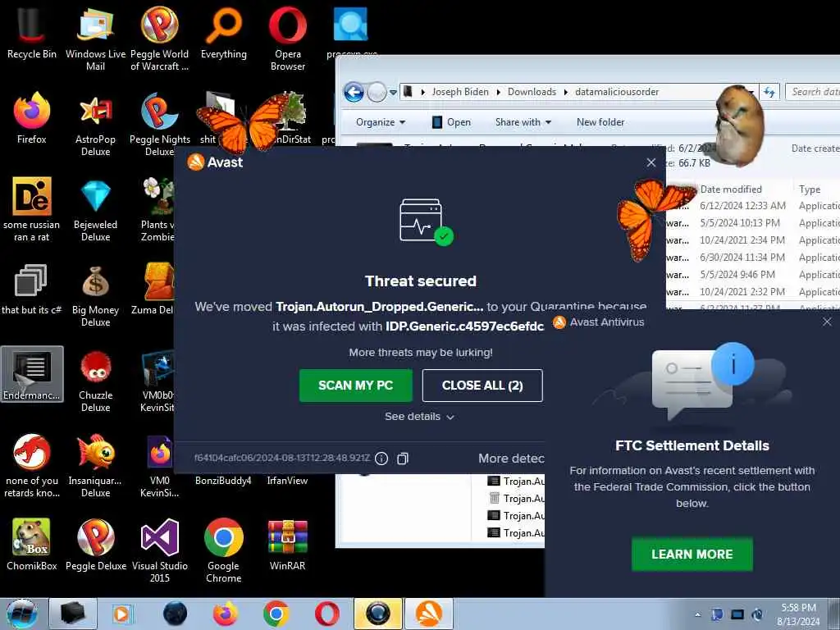
Task: Refresh the Explorer folder view
Action: (x=769, y=92)
